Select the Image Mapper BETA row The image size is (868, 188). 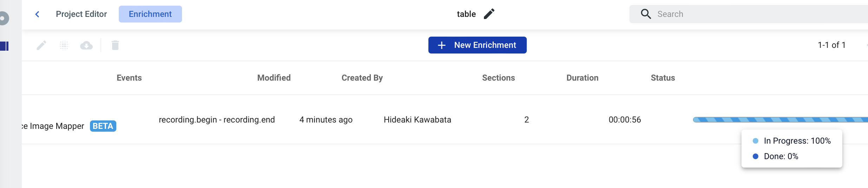pos(445,120)
